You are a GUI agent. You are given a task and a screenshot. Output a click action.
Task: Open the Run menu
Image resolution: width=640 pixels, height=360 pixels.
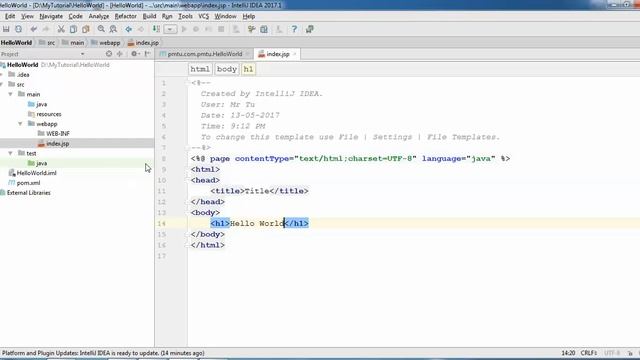(167, 16)
